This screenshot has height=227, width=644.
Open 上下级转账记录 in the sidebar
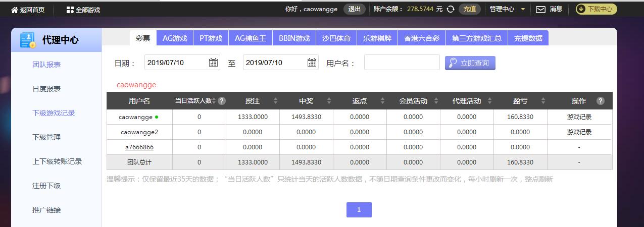(x=57, y=161)
